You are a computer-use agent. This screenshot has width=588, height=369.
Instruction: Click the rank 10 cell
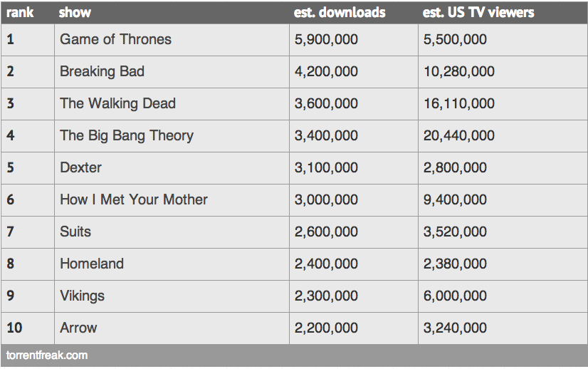[x=28, y=328]
